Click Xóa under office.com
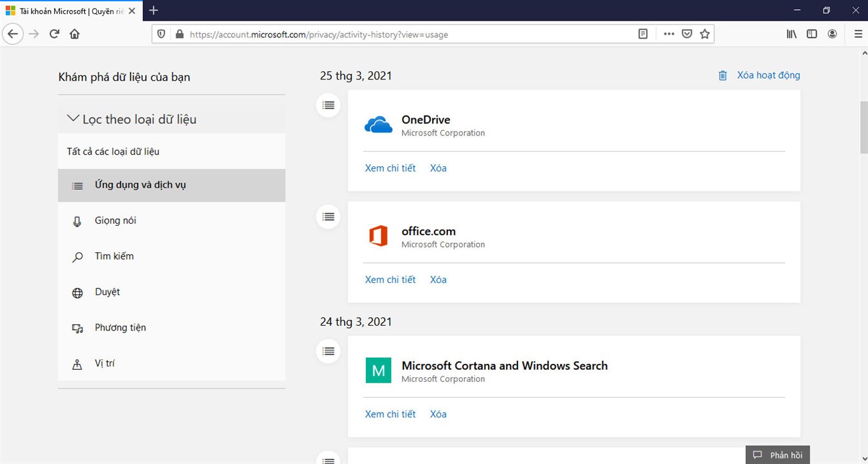Image resolution: width=868 pixels, height=464 pixels. point(438,280)
